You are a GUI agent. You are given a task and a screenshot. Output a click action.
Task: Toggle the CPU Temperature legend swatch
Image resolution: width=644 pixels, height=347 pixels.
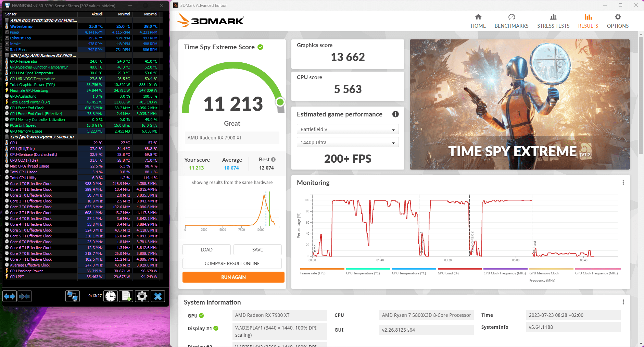coord(368,269)
